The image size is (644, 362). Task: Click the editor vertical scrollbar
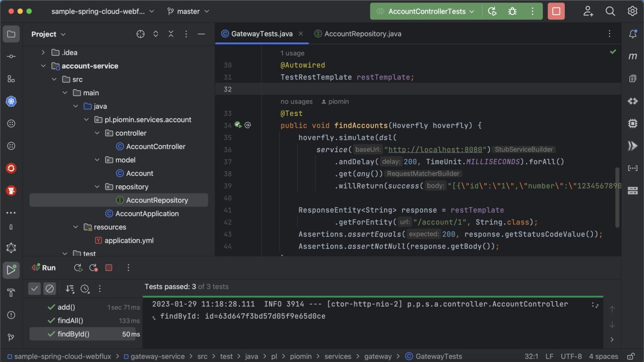(617, 197)
